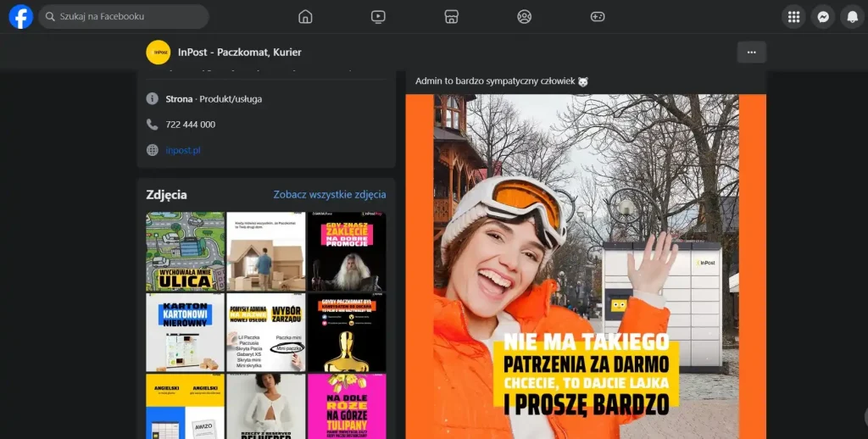The height and width of the screenshot is (439, 868).
Task: Open the Watch video icon
Action: tap(378, 17)
